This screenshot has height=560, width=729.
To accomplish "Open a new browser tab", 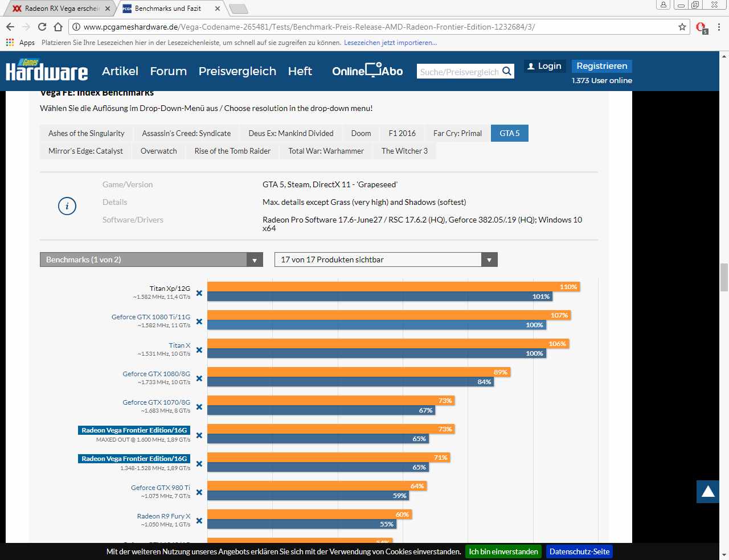I will click(x=238, y=9).
